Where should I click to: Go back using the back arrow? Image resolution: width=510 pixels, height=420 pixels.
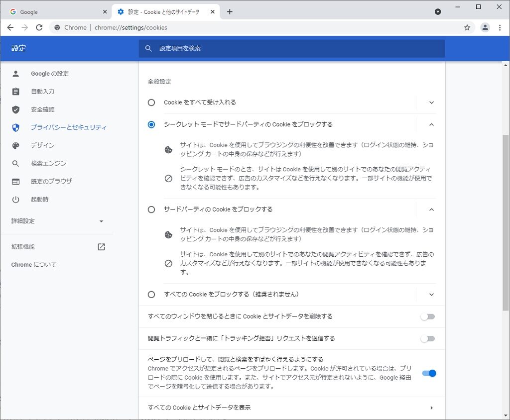pos(10,28)
